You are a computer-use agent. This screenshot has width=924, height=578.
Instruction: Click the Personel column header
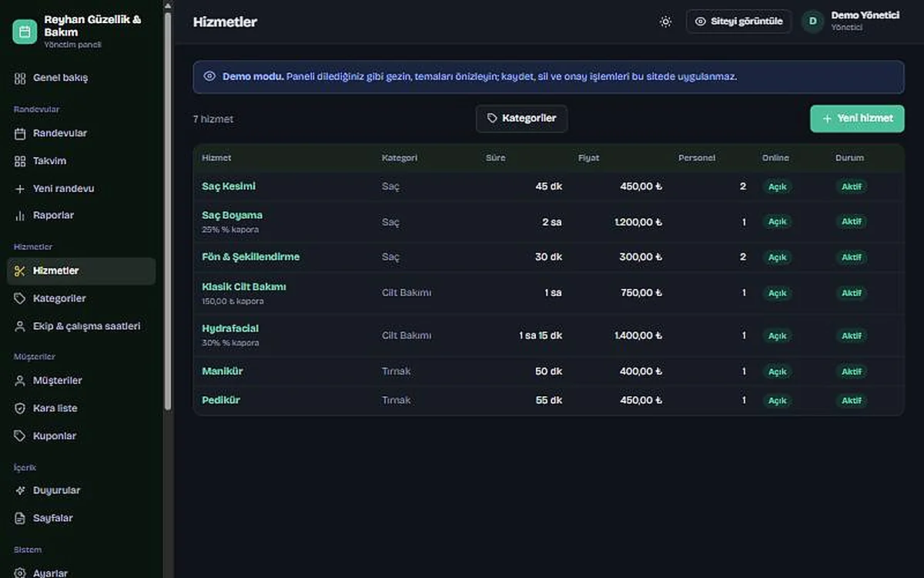coord(697,158)
